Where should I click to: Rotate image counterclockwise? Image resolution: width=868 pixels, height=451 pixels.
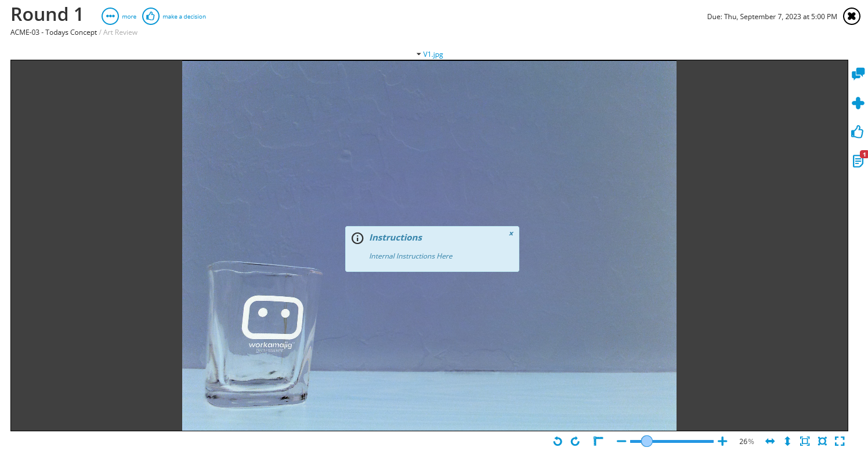558,441
